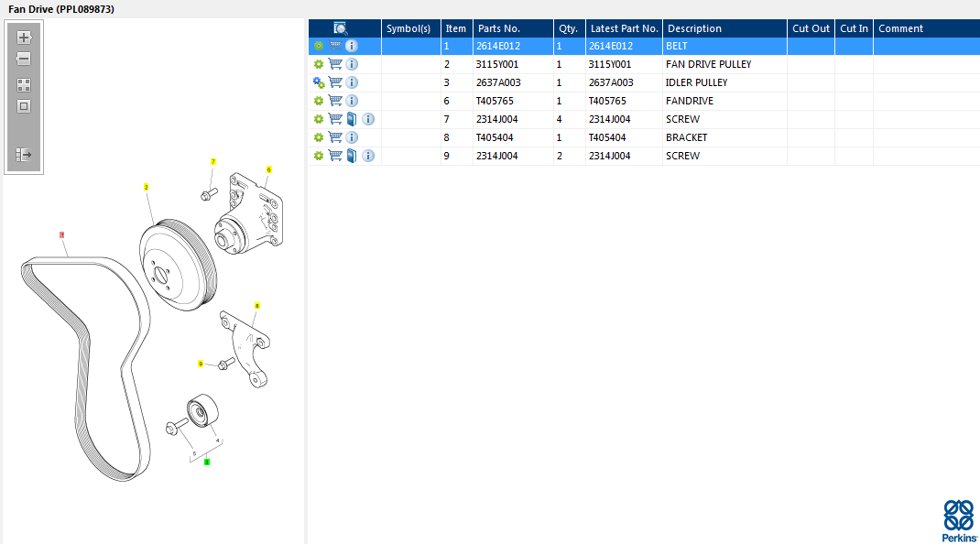Click parts number 3115Y001 in Parts No. column
The height and width of the screenshot is (544, 980).
coord(497,64)
